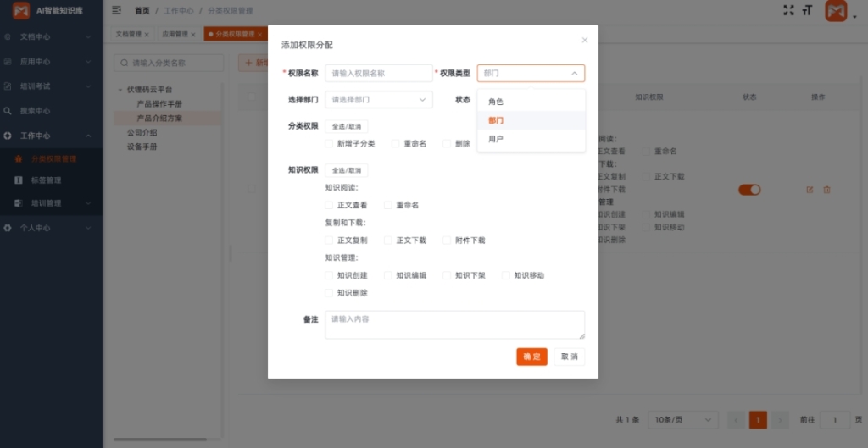
Task: Click the 取消 button
Action: (x=569, y=357)
